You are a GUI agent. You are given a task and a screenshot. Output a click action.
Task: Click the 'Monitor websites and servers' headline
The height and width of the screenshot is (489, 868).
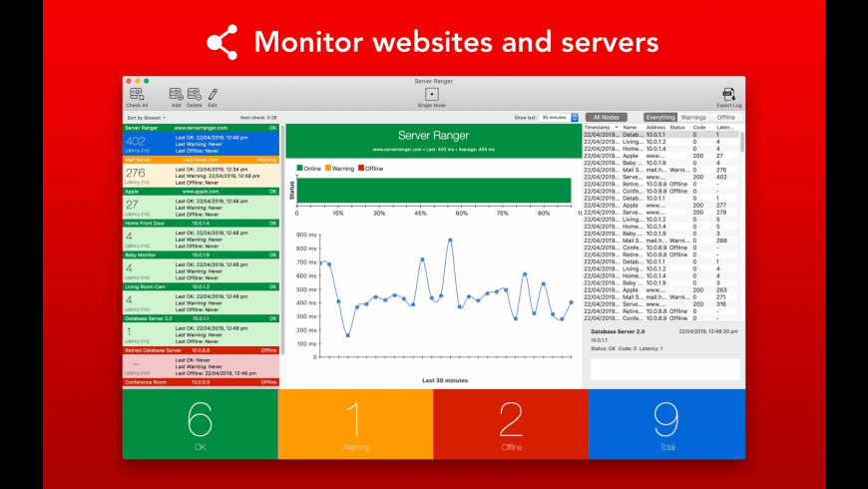click(x=456, y=42)
